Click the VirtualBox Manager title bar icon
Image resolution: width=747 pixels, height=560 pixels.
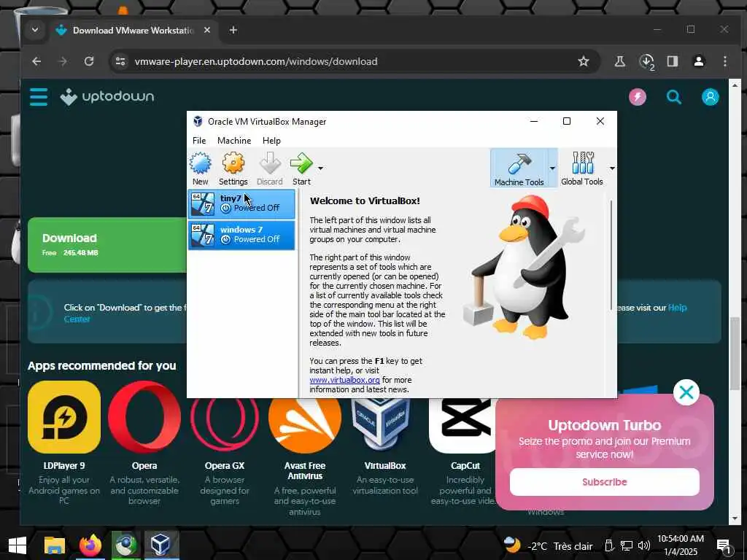pos(198,122)
